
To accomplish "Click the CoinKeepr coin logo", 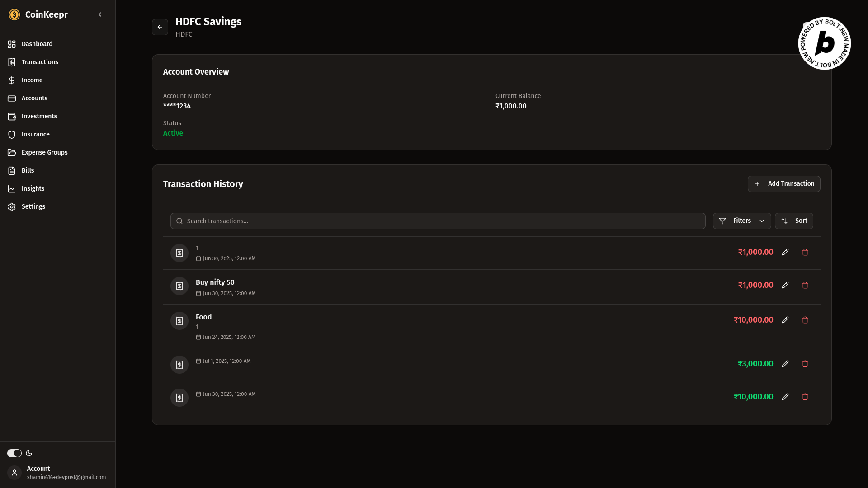I will [x=14, y=14].
